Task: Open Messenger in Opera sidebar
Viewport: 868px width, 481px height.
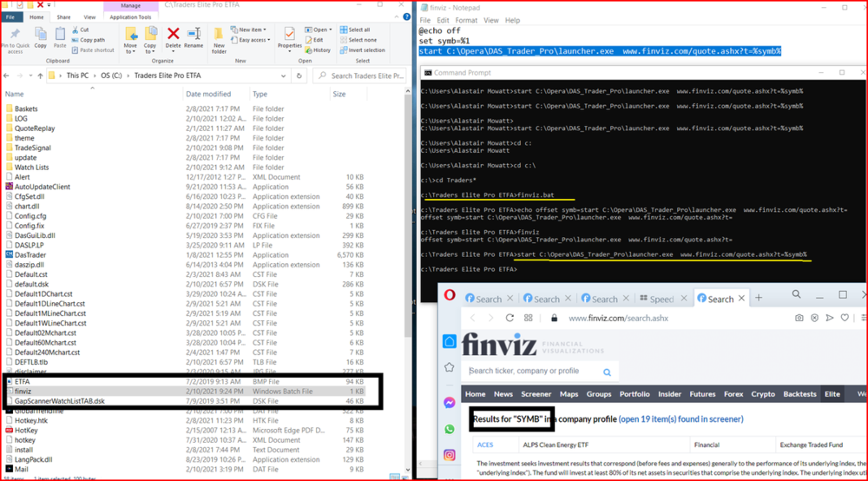Action: [450, 403]
